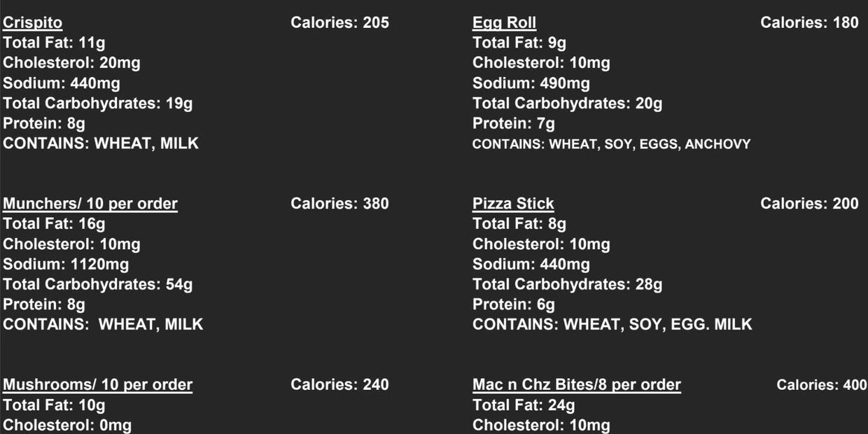868x434 pixels.
Task: Click Crispito's Calories: 205 text
Action: point(339,23)
